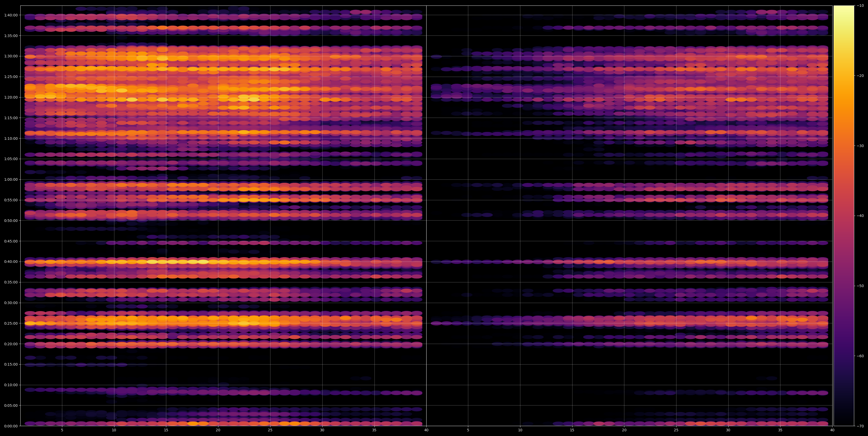Select the 0:10:00 y-axis tick label

pos(11,385)
